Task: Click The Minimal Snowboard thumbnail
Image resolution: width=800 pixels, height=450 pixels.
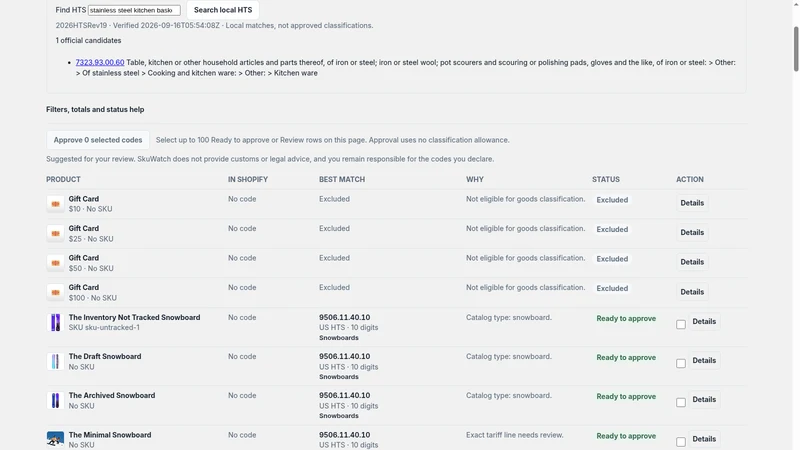Action: [x=55, y=439]
